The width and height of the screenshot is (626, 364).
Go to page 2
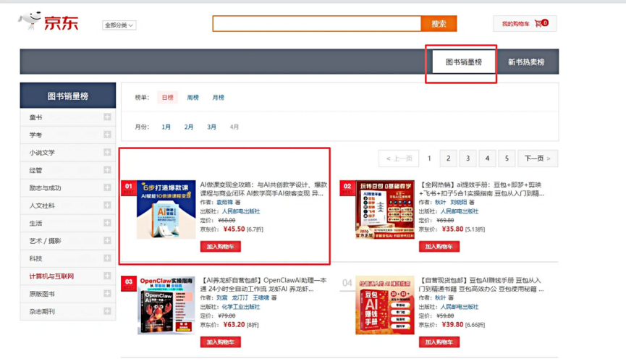pyautogui.click(x=449, y=158)
